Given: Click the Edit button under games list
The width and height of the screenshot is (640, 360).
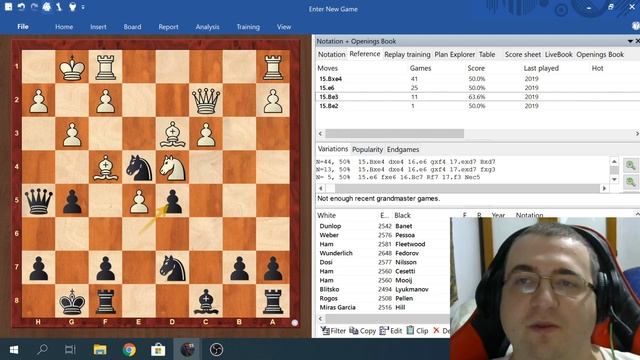Looking at the screenshot, I should click(391, 331).
